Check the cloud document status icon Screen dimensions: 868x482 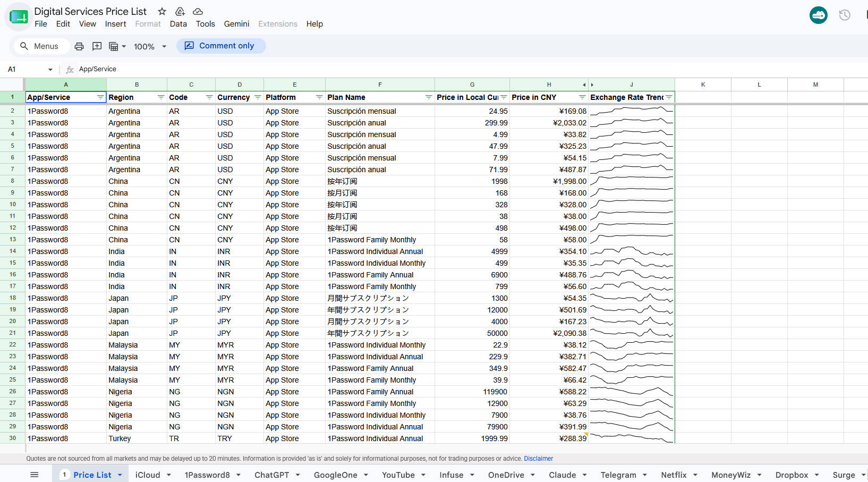click(x=198, y=11)
